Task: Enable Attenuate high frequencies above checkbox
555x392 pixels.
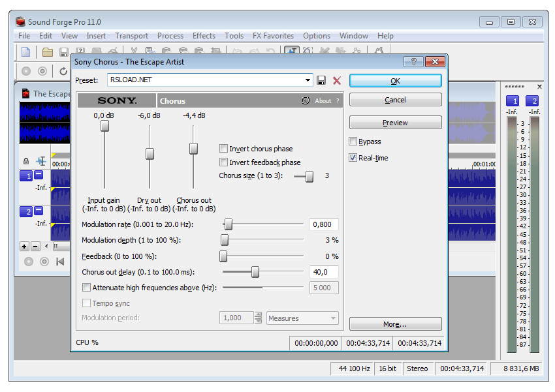Action: [x=86, y=288]
